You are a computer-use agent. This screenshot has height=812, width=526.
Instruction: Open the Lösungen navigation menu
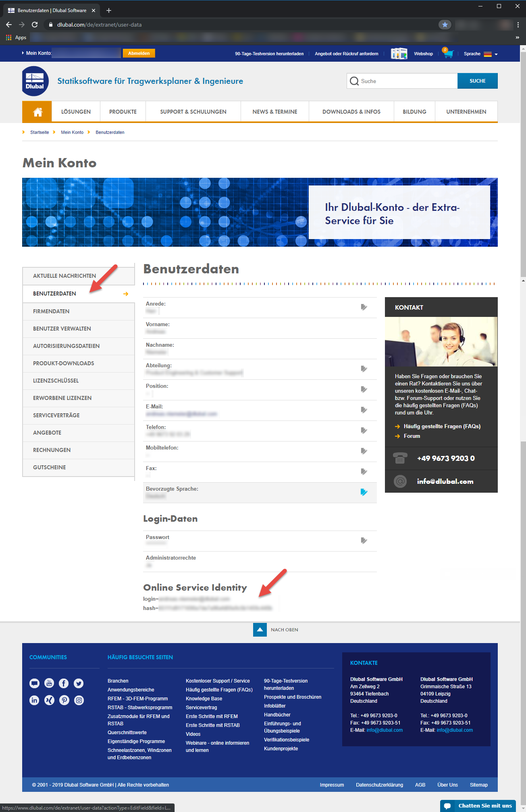click(76, 112)
